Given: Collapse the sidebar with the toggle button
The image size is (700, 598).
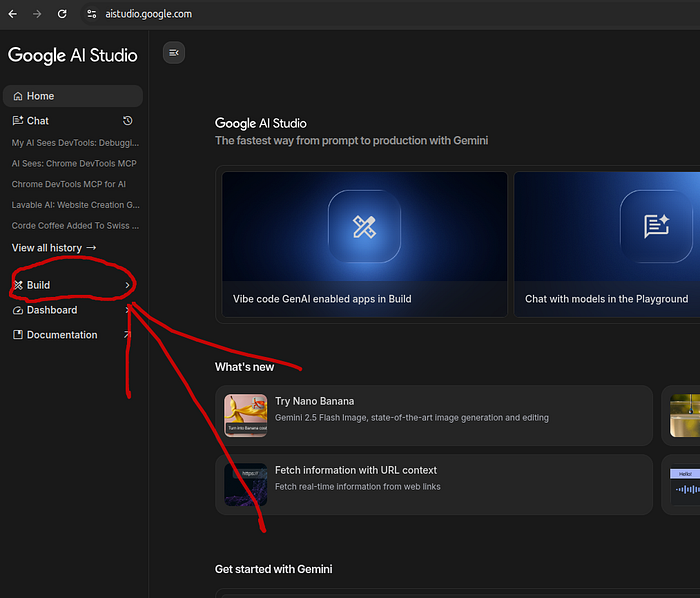Looking at the screenshot, I should (x=174, y=53).
